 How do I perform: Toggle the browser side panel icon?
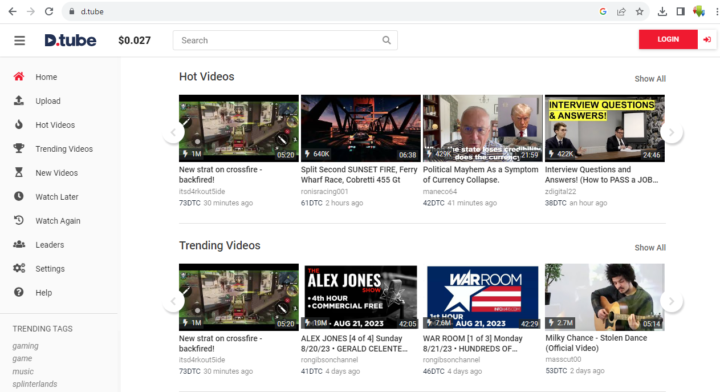(x=681, y=11)
